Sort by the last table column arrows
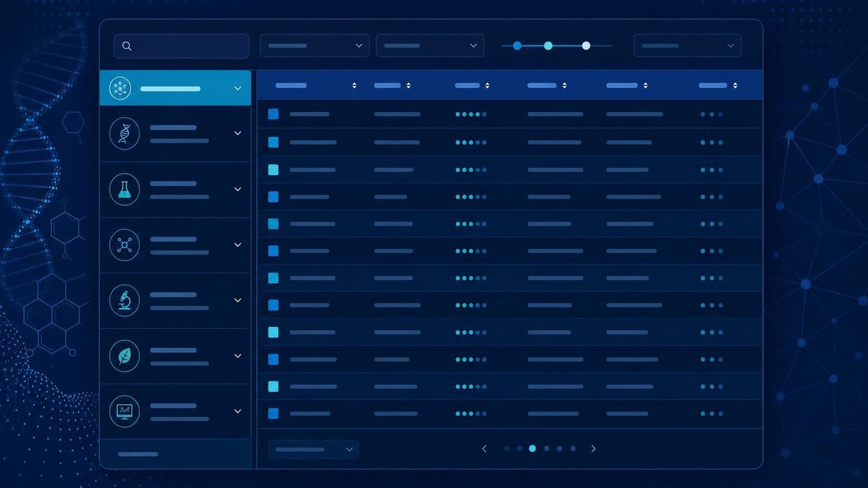Viewport: 868px width, 488px height. pyautogui.click(x=735, y=85)
